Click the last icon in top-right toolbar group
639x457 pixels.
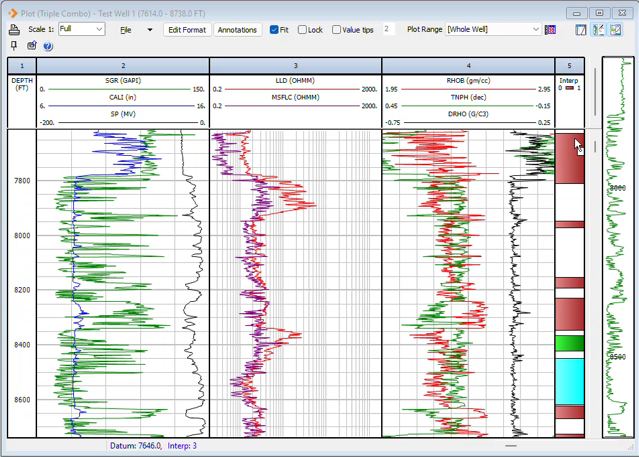(x=615, y=30)
